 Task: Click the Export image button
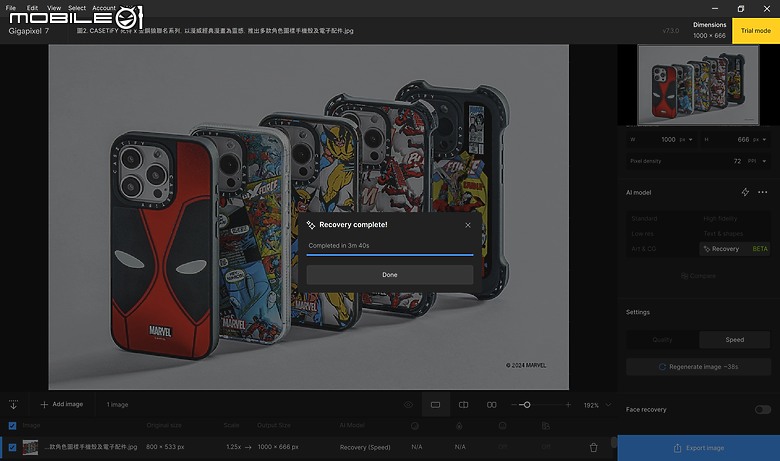[x=698, y=448]
